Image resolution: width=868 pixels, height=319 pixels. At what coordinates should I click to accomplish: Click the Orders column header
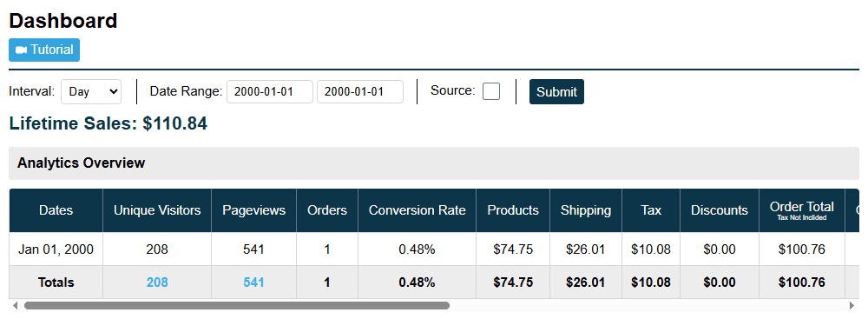coord(327,210)
